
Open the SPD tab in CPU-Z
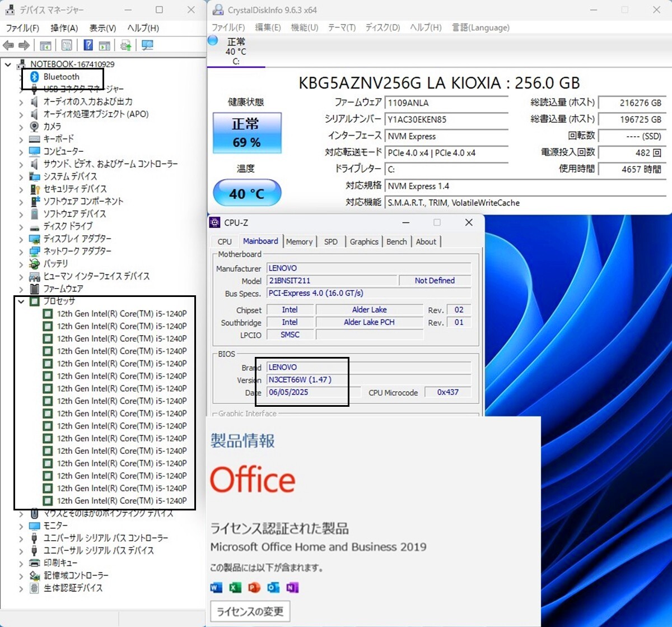click(x=331, y=241)
